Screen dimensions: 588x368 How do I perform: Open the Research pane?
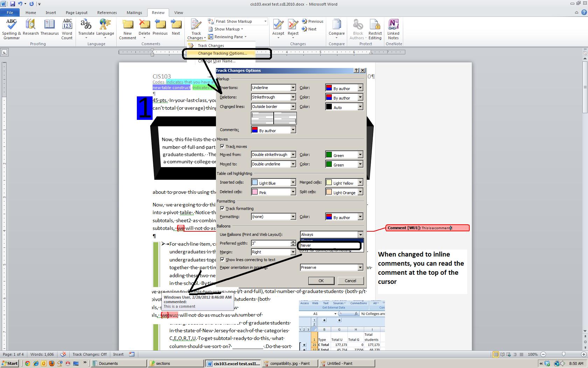click(31, 27)
